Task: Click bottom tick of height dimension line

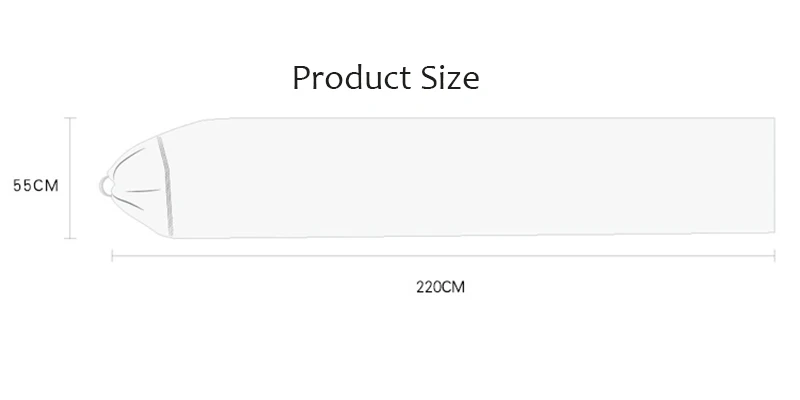Action: pyautogui.click(x=70, y=238)
